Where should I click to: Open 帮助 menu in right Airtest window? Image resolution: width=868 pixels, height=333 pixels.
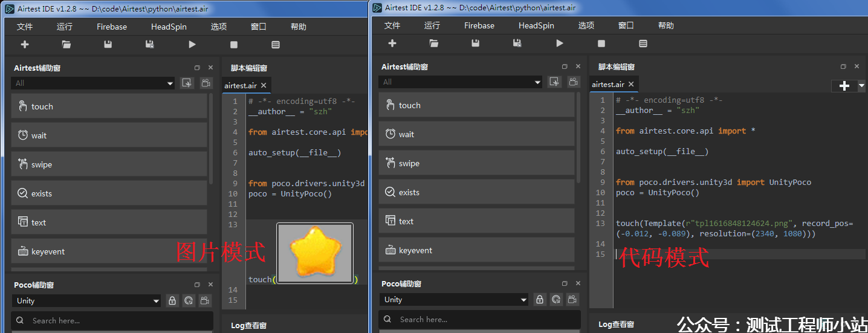coord(666,25)
